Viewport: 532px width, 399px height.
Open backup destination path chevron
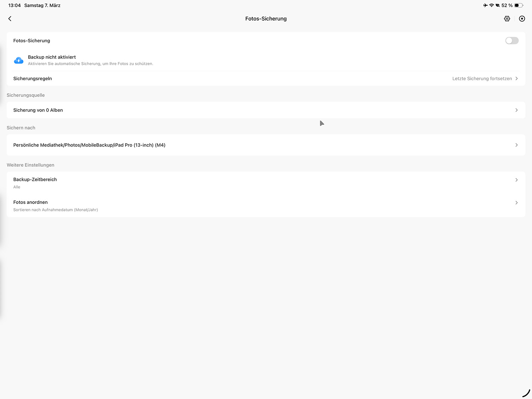pos(516,145)
